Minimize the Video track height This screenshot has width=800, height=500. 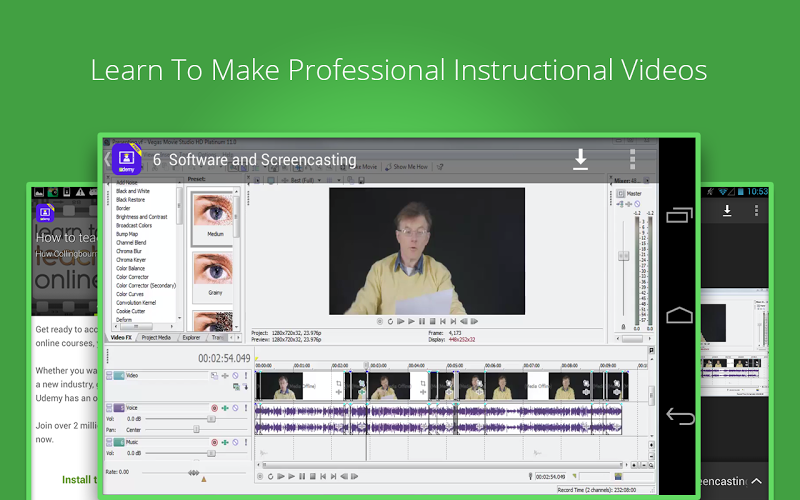pos(109,376)
